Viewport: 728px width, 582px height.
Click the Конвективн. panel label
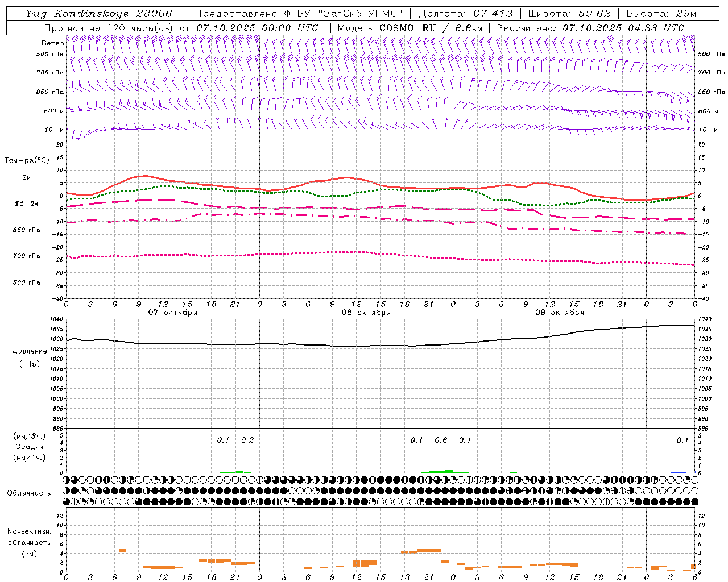29,532
